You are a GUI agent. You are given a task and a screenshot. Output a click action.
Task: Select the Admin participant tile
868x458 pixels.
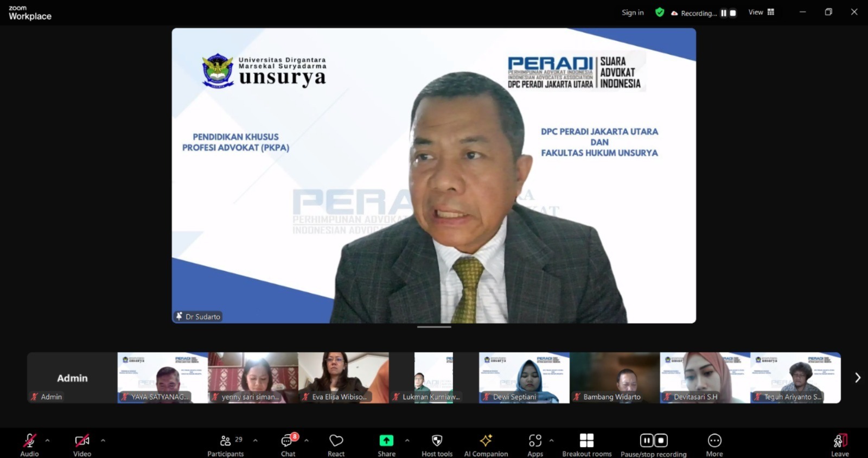click(x=72, y=378)
